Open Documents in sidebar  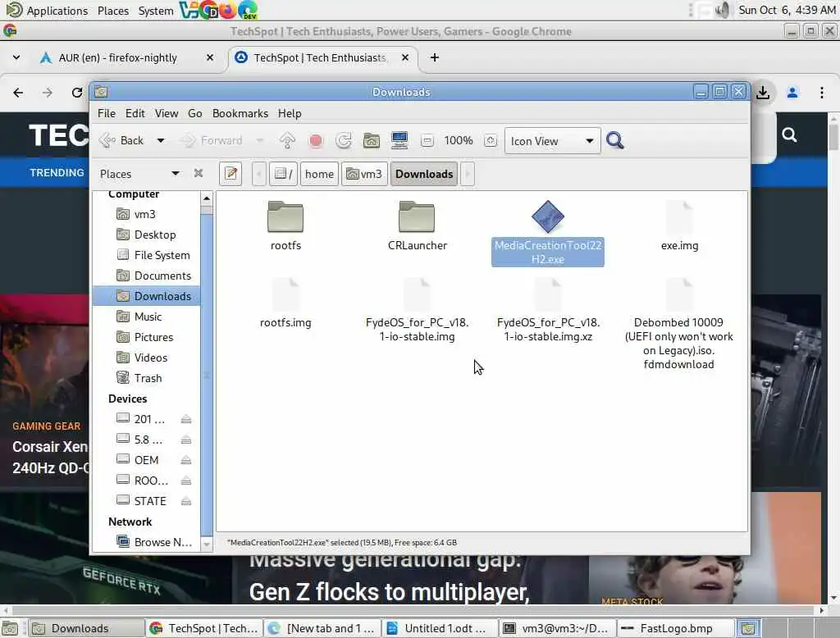point(146,276)
